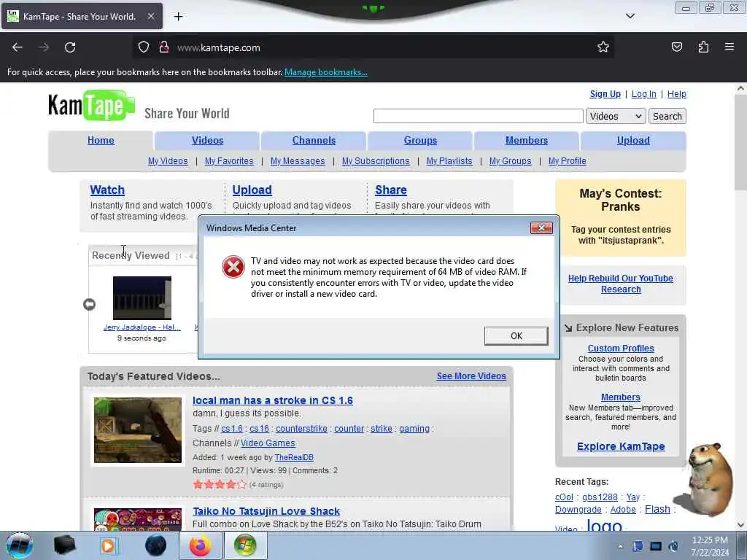Open the Extensions puzzle icon
747x560 pixels.
click(x=703, y=47)
